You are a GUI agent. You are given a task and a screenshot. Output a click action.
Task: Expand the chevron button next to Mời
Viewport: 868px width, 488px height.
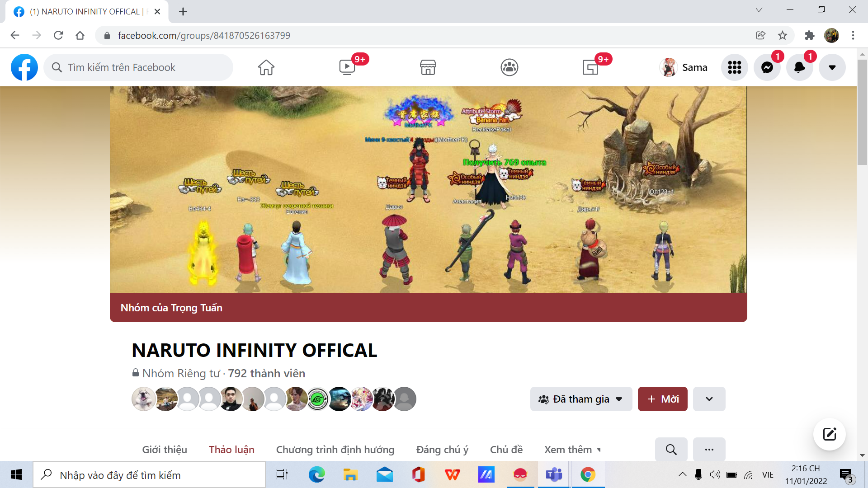coord(709,399)
